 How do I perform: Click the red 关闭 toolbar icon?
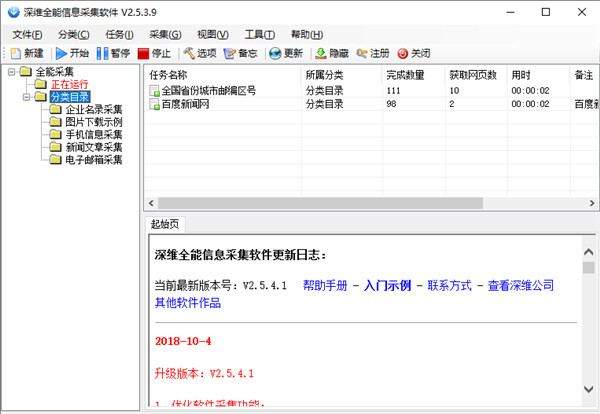(x=403, y=53)
